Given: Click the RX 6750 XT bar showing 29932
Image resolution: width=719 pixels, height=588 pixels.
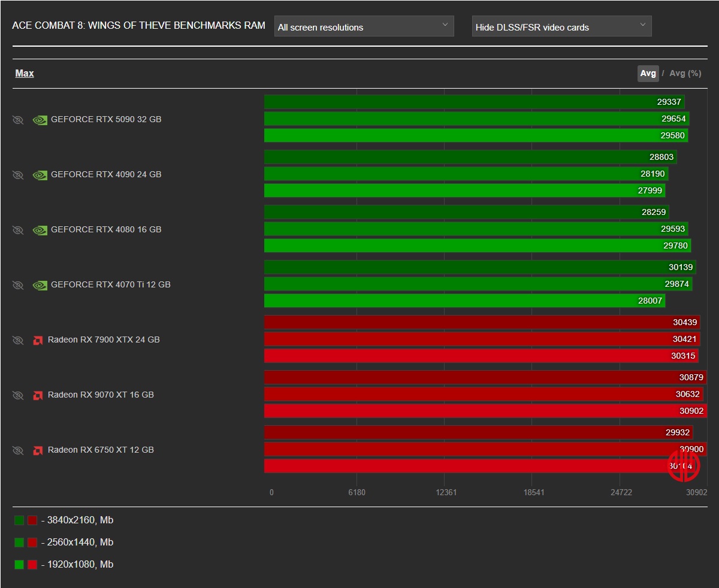Looking at the screenshot, I should click(479, 432).
